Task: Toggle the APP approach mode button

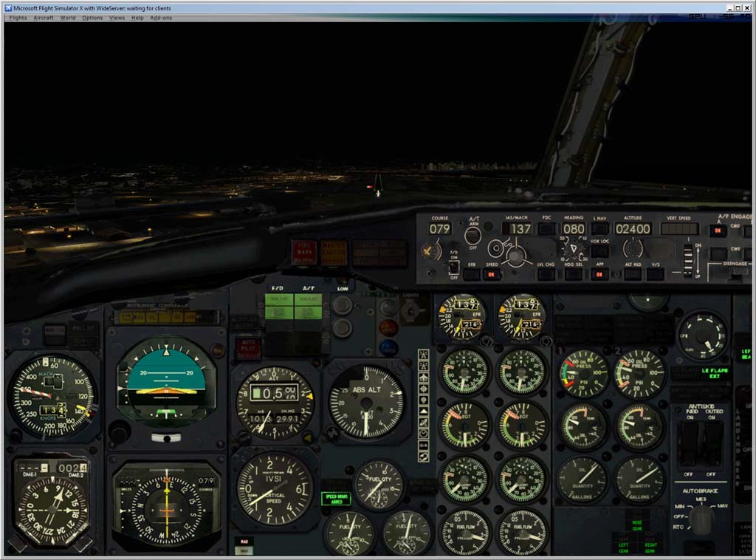Action: pyautogui.click(x=599, y=274)
